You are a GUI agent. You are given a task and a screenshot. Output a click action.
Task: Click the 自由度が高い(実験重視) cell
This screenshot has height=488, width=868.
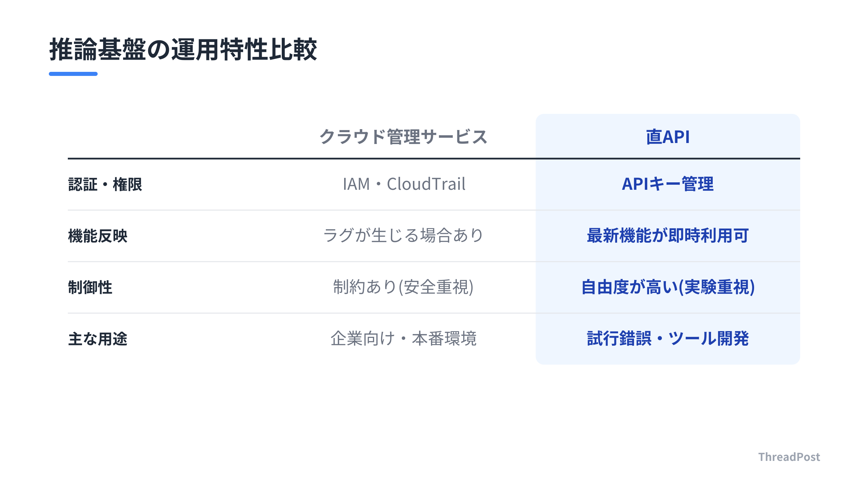click(668, 287)
